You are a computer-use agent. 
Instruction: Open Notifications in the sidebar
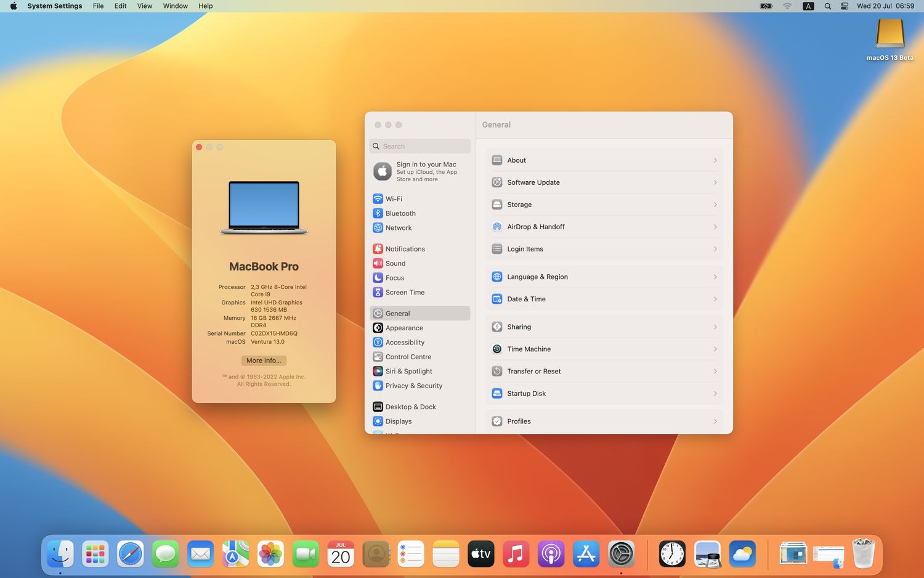[x=419, y=249]
